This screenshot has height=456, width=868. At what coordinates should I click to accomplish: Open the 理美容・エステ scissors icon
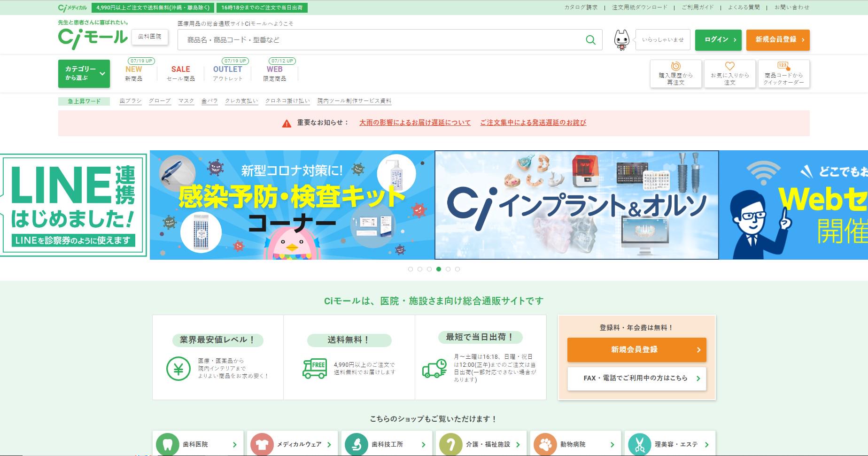coord(640,444)
